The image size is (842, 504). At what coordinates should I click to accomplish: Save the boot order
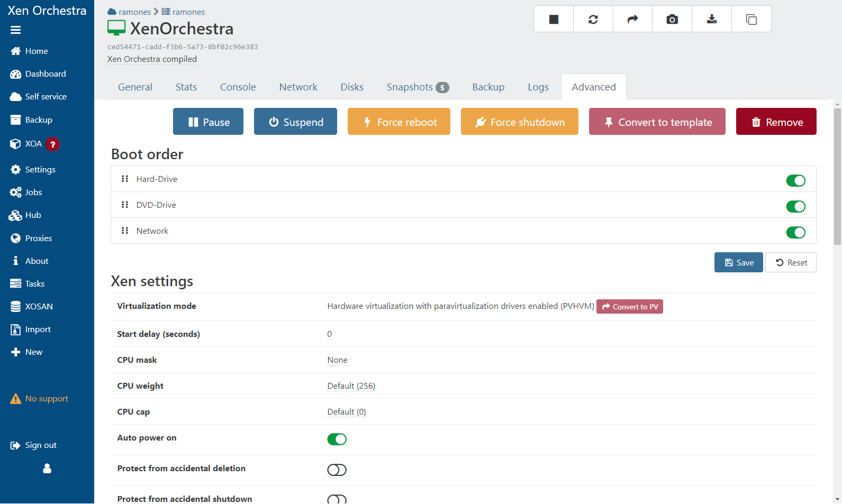coord(739,262)
